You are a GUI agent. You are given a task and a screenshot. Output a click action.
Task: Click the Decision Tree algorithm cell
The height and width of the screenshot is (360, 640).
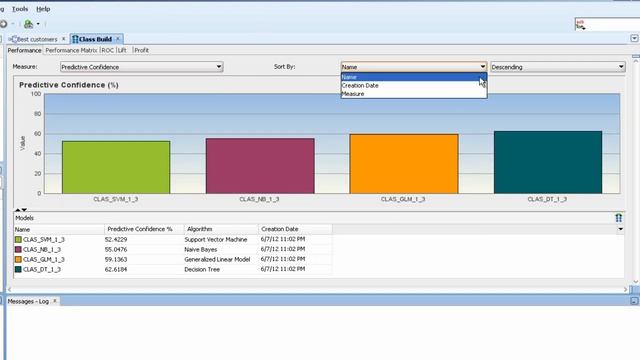click(202, 269)
